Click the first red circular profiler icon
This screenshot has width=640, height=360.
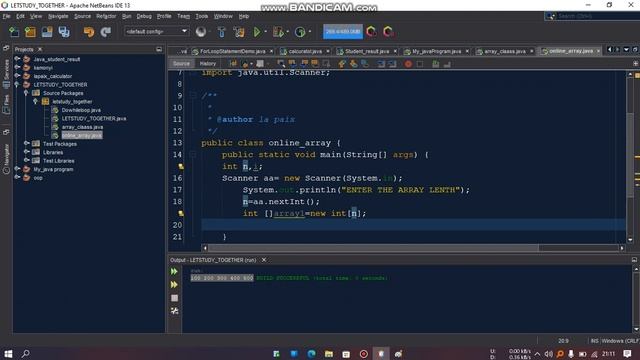coord(371,31)
